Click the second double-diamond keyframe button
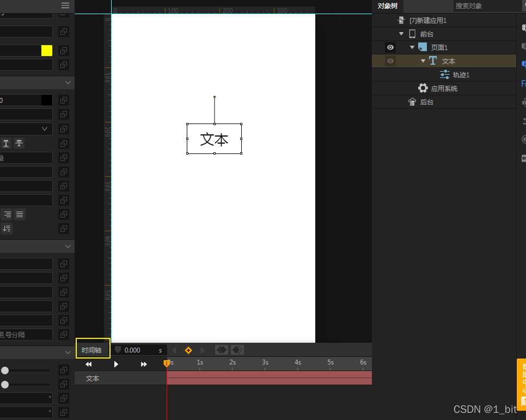This screenshot has height=420, width=526. pyautogui.click(x=237, y=350)
